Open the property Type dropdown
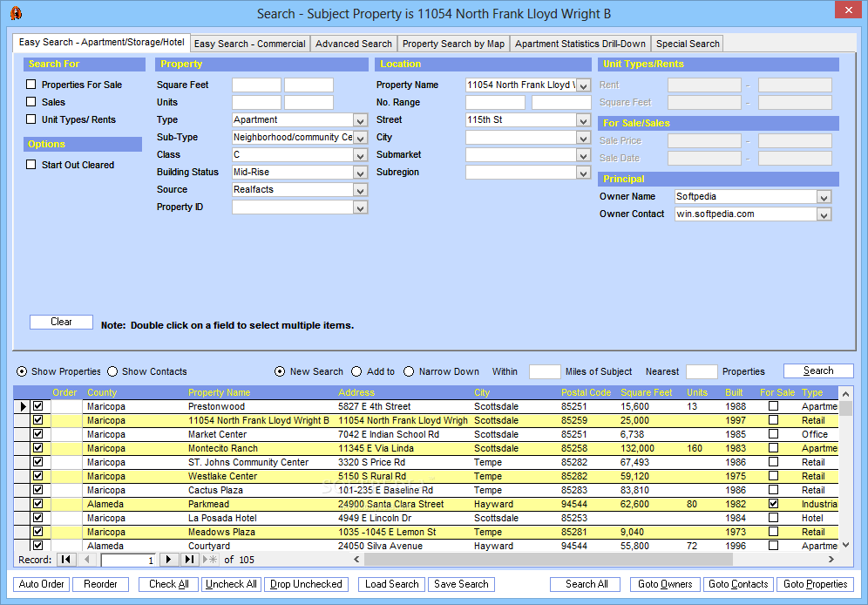 tap(360, 120)
